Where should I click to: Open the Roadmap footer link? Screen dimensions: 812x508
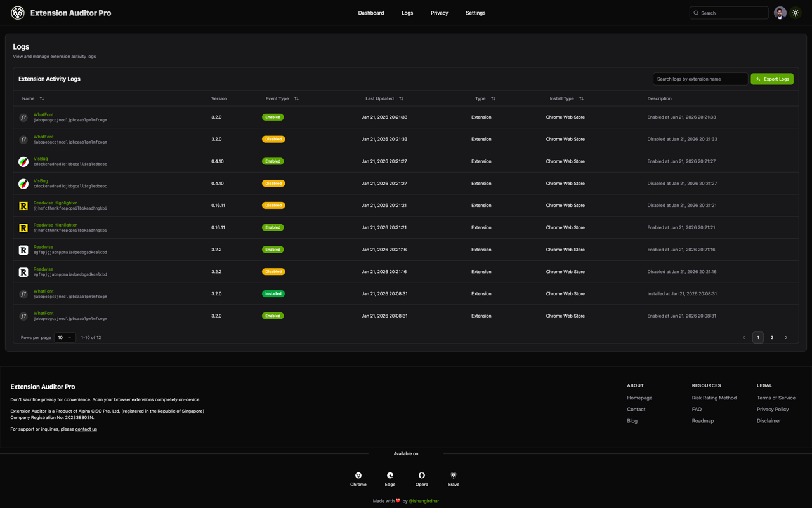pyautogui.click(x=703, y=421)
